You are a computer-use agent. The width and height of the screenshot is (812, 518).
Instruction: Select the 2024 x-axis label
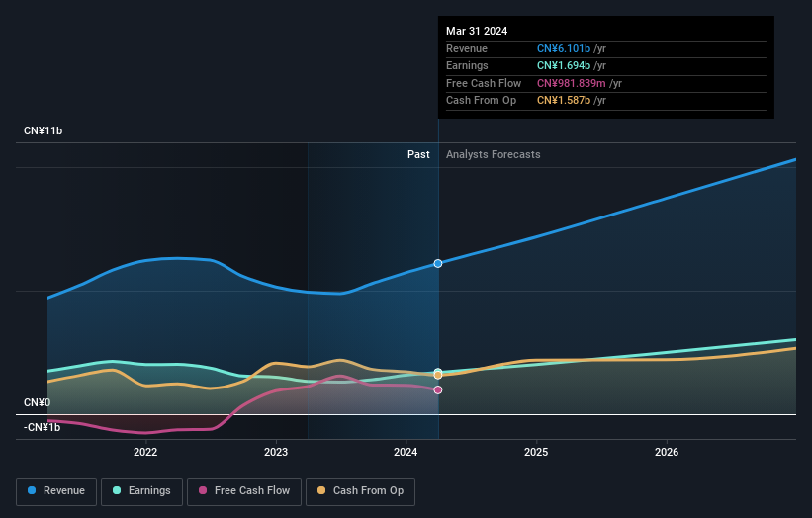tap(406, 452)
